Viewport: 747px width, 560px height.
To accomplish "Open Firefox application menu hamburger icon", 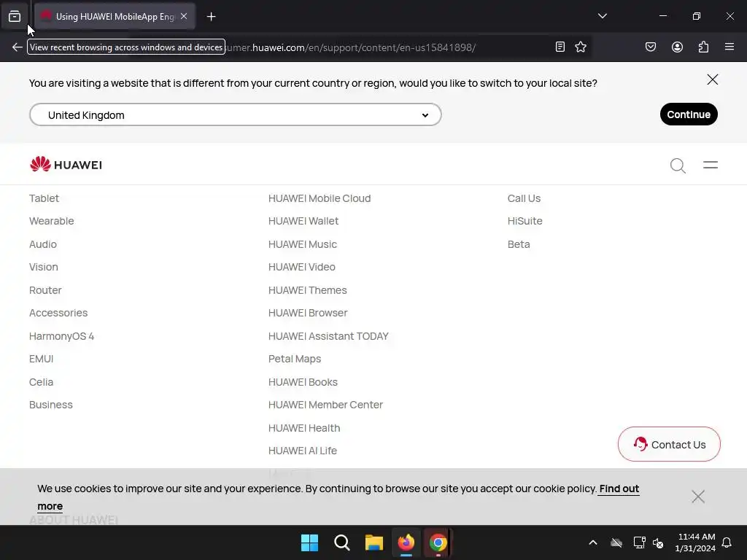I will coord(729,47).
